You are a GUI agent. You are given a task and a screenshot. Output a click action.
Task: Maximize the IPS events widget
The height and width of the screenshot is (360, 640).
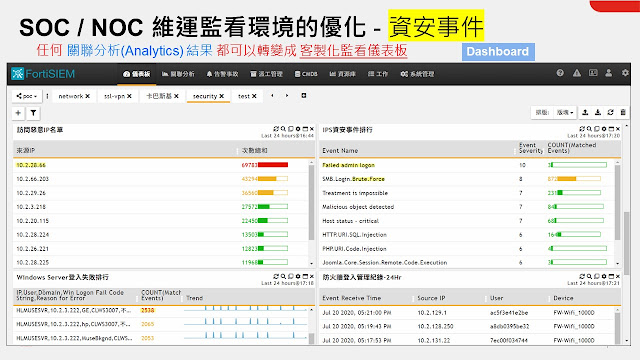pos(611,129)
